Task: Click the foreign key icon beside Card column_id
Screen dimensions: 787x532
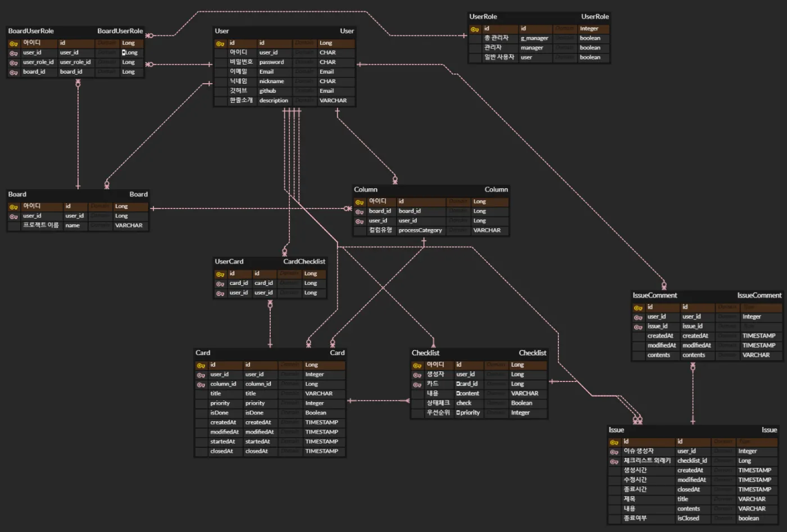Action: pos(201,385)
